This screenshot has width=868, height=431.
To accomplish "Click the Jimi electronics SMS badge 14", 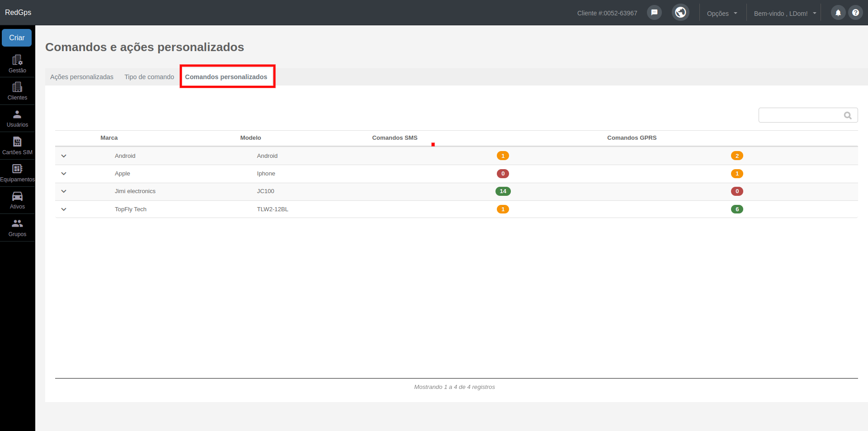I will [503, 191].
